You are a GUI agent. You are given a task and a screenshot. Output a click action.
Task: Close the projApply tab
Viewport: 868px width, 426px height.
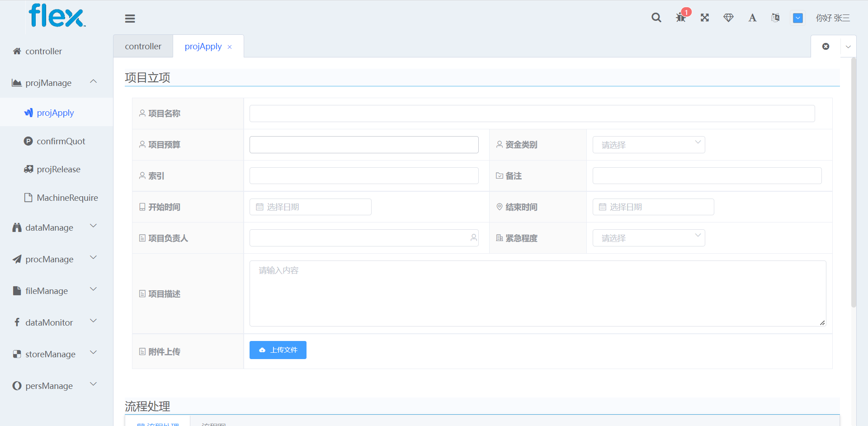pos(230,47)
